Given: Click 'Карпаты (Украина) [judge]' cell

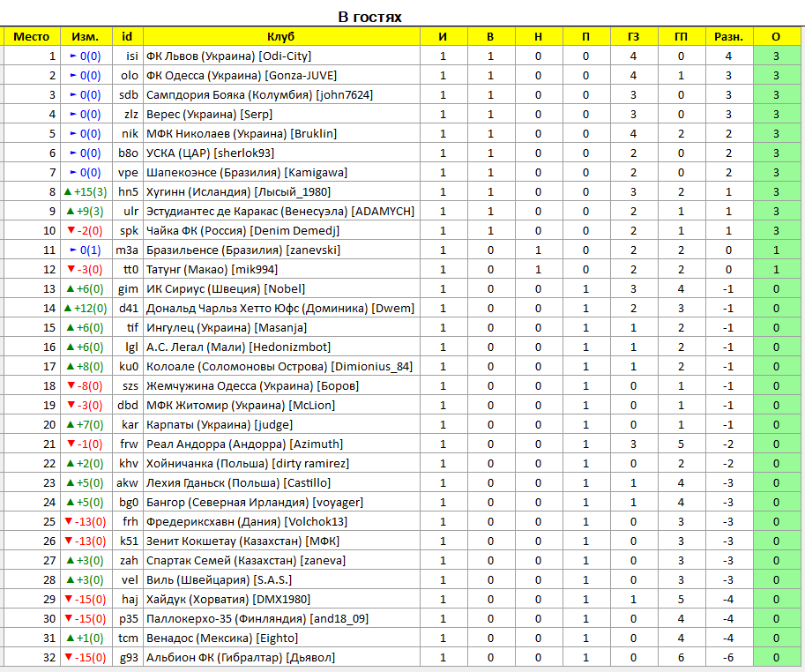Looking at the screenshot, I should click(281, 424).
